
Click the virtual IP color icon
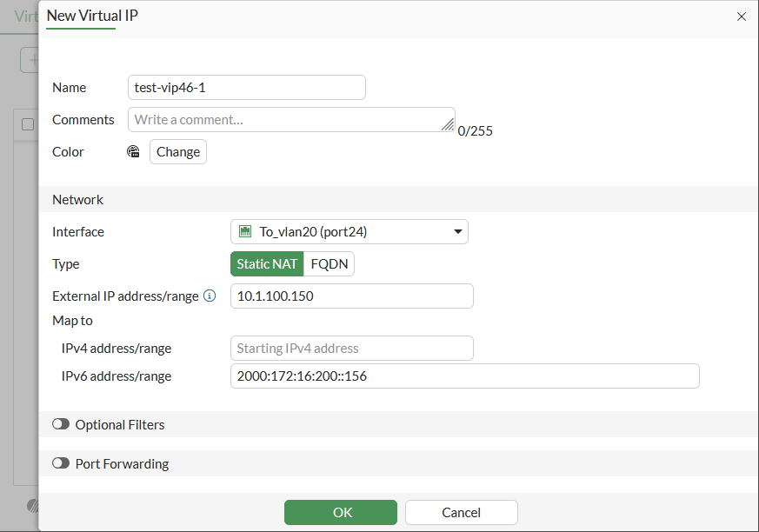point(133,152)
